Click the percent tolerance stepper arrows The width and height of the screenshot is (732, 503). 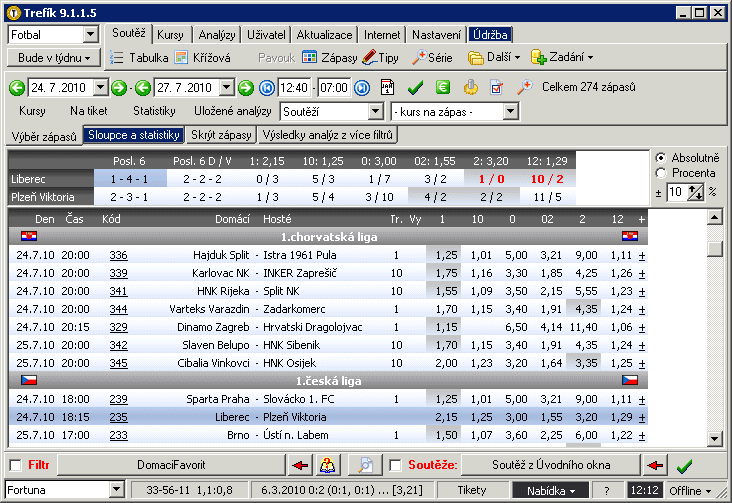pyautogui.click(x=696, y=192)
